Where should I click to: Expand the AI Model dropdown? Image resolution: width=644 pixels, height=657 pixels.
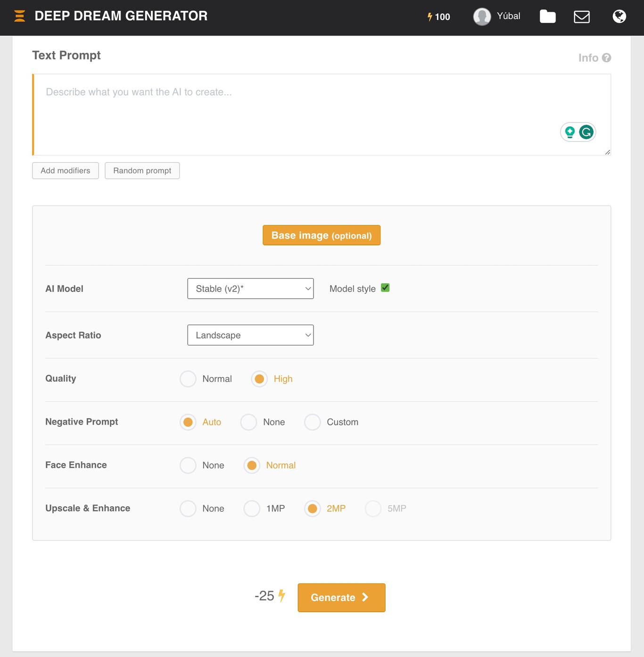pos(250,288)
